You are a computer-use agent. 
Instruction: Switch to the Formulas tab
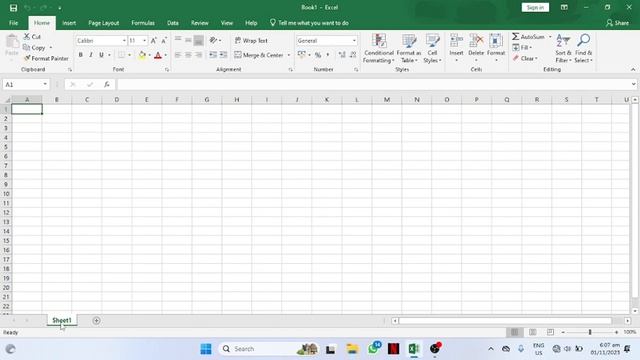tap(143, 23)
